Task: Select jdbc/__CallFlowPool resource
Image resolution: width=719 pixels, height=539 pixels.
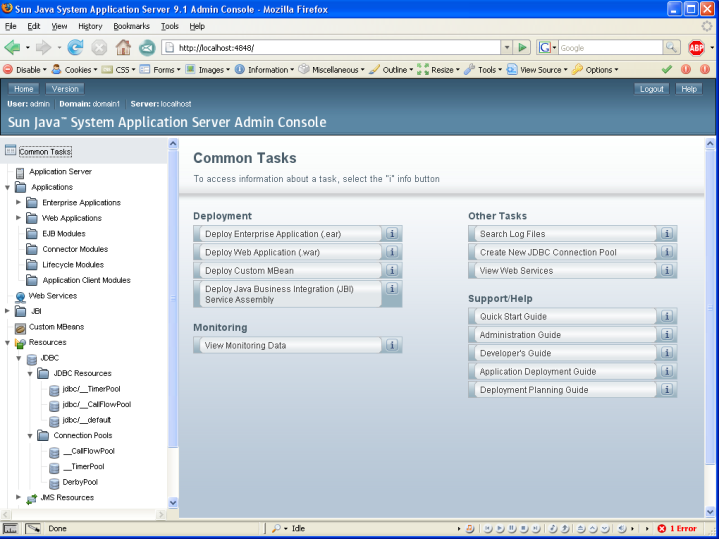Action: (97, 405)
